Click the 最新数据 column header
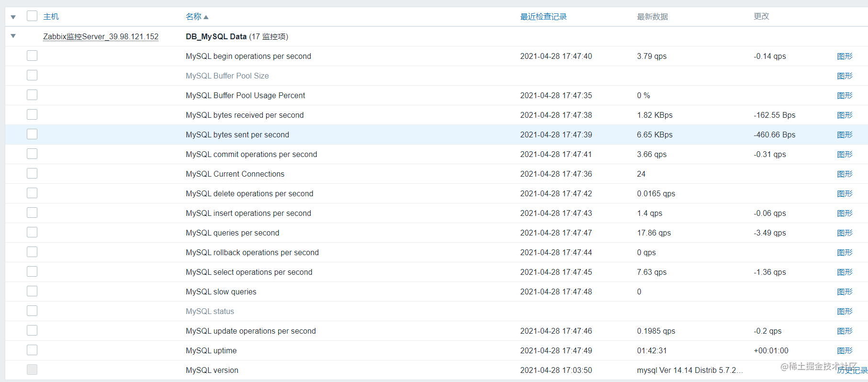 tap(652, 17)
